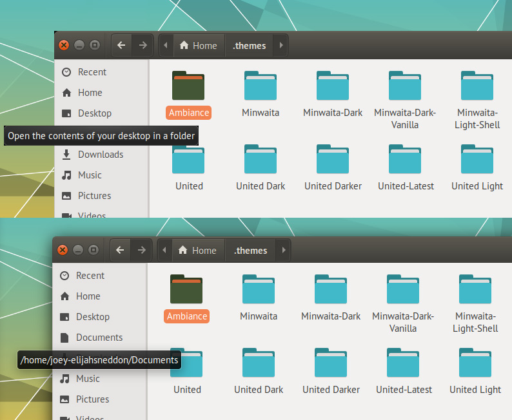Go to Recent in upper window sidebar
This screenshot has height=420, width=512.
(92, 72)
